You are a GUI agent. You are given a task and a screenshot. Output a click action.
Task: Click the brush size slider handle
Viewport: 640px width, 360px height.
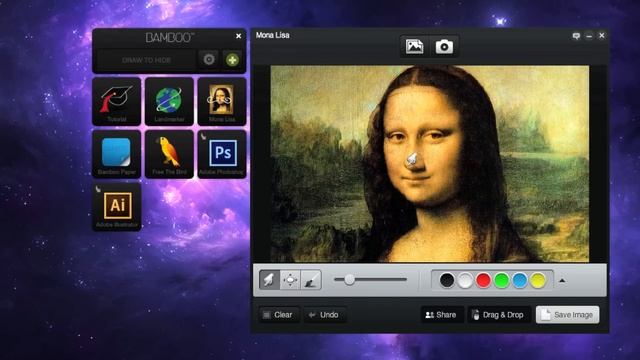coord(349,280)
